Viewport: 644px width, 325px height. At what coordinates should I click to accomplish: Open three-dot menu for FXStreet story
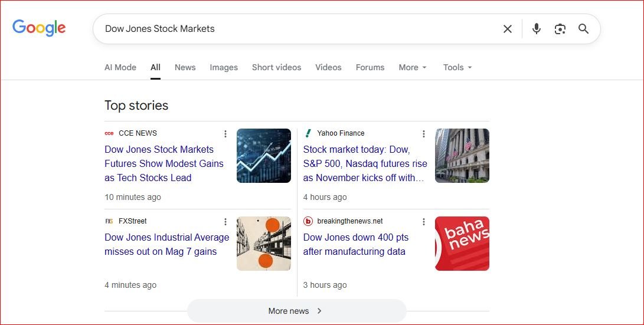click(x=225, y=222)
